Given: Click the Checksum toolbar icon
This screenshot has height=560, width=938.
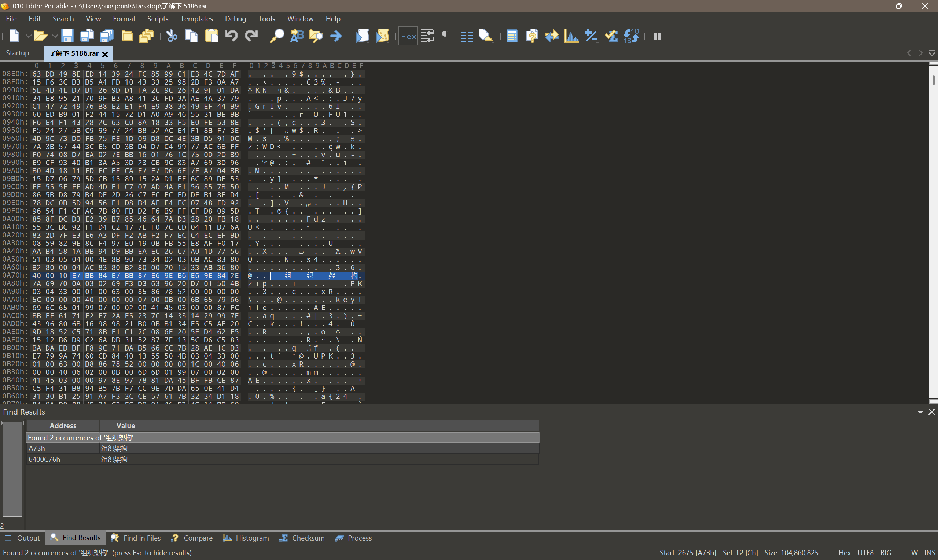Looking at the screenshot, I should coord(611,36).
